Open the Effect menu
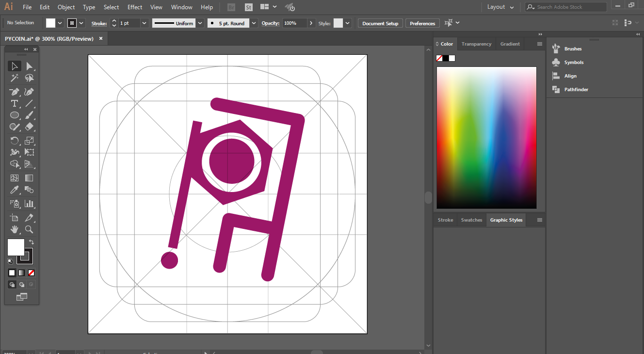Screen dimensions: 644x354 [x=135, y=7]
